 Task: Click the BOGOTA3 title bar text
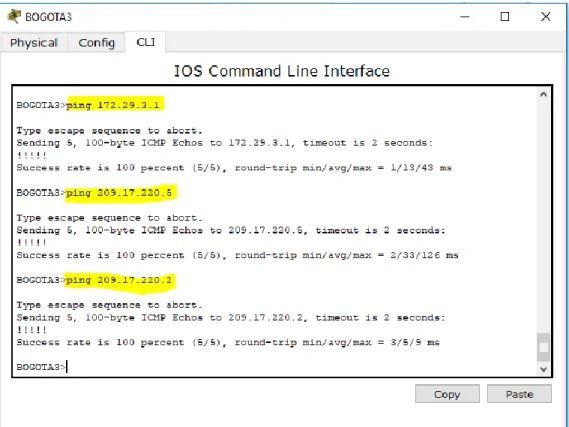click(x=48, y=17)
